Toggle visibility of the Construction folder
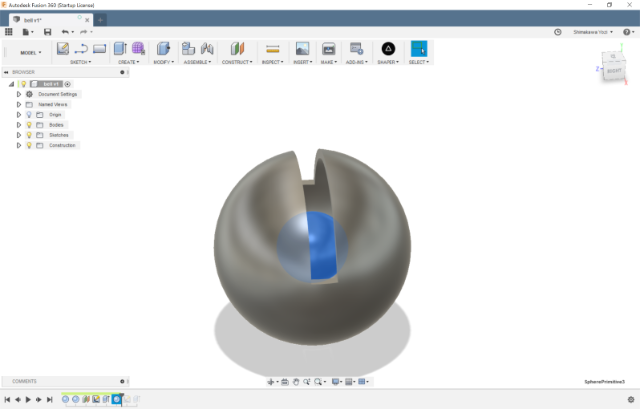640x409 pixels. click(29, 145)
